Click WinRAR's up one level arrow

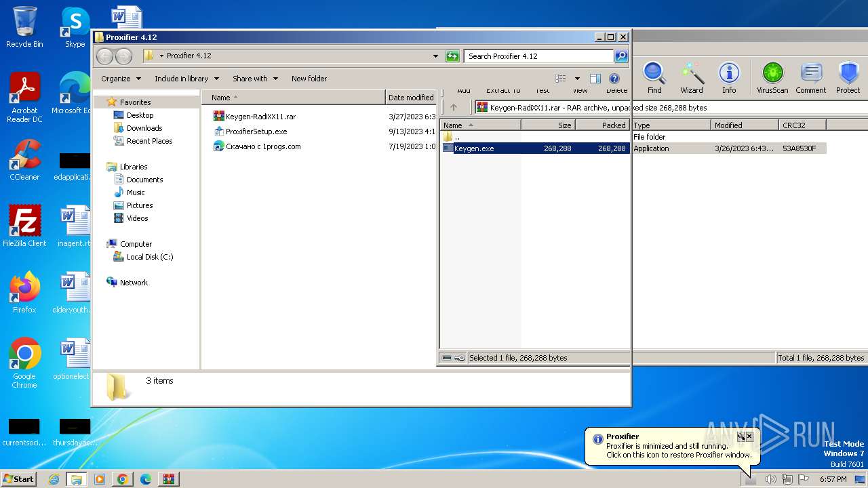pos(454,107)
